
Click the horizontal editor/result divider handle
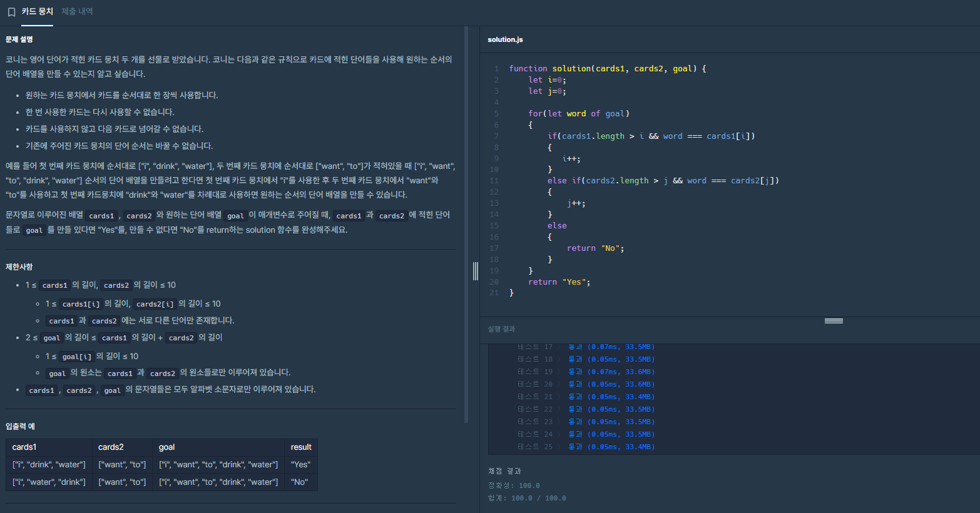834,321
